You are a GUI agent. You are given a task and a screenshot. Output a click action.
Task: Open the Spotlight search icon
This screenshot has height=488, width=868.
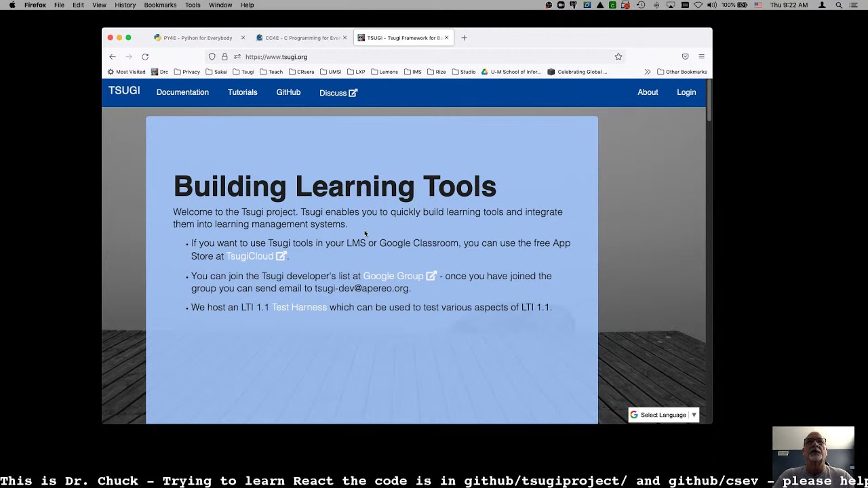[x=839, y=5]
